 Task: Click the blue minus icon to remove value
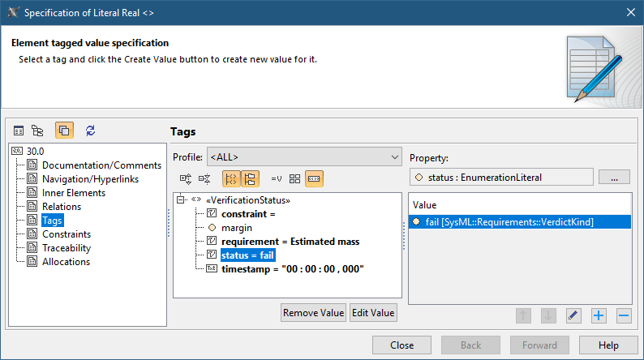tap(623, 315)
